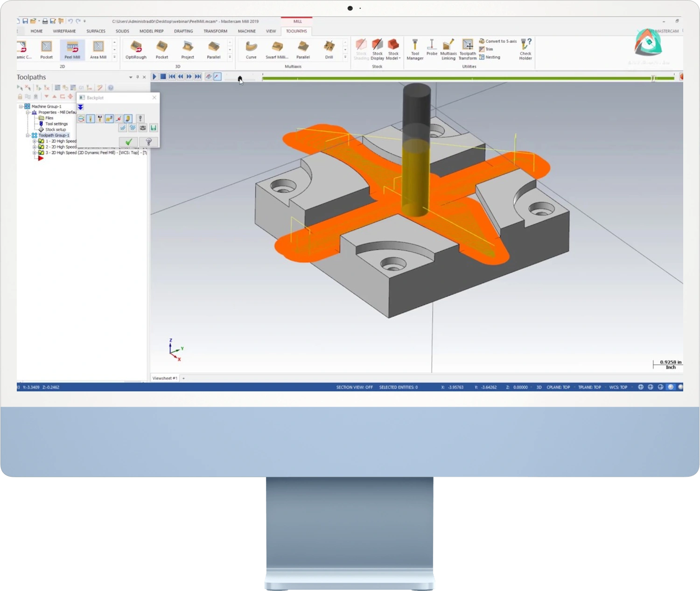
Task: Launch the Check Holder utility
Action: click(x=525, y=49)
